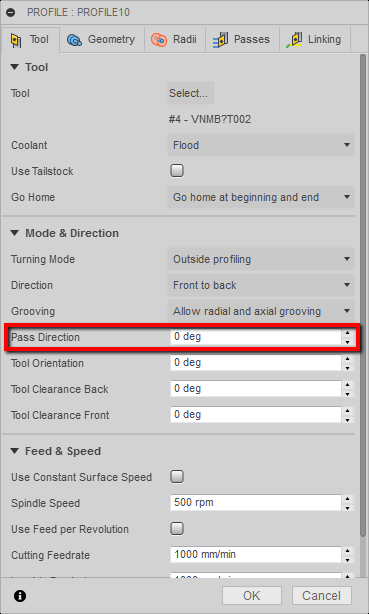Confirm with the OK button
369x614 pixels.
pos(251,596)
